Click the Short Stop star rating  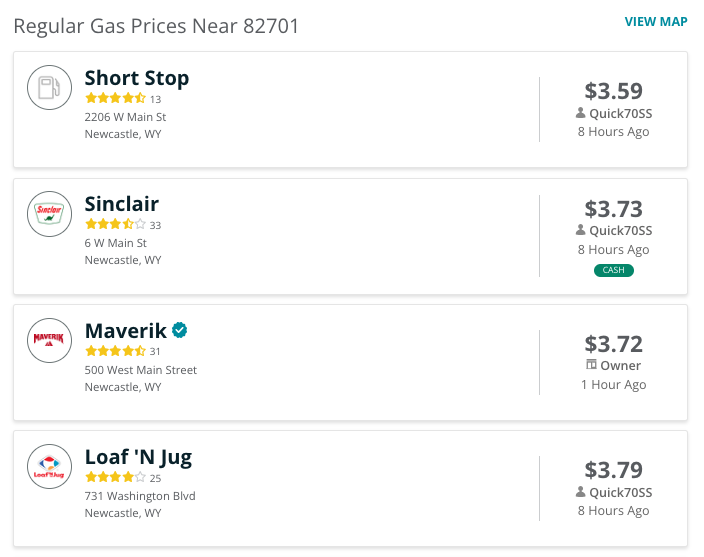tap(115, 98)
